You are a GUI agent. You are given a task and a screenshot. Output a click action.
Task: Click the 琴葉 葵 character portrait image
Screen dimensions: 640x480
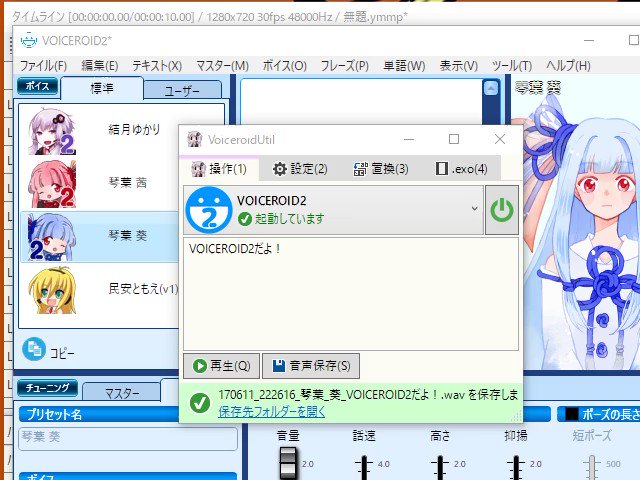click(580, 233)
